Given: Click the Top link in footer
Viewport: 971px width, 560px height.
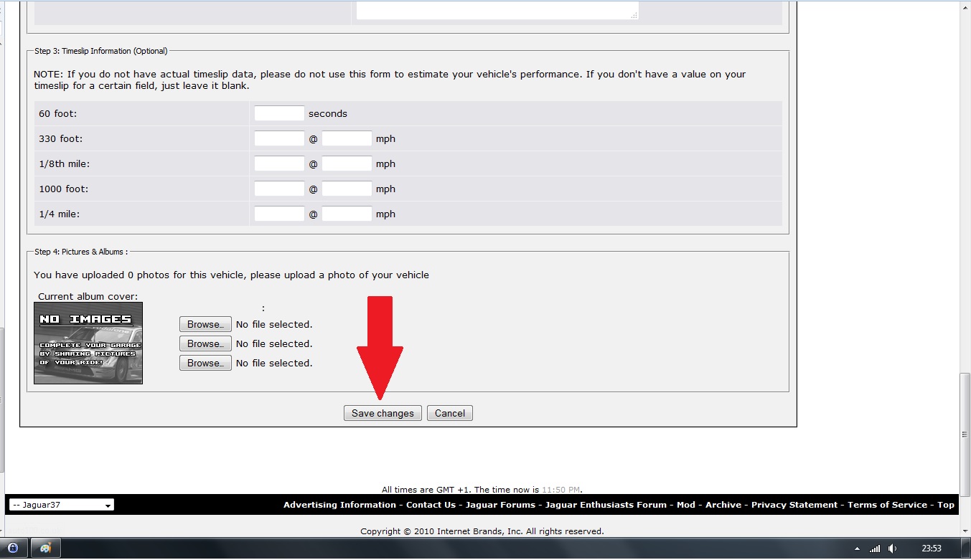Looking at the screenshot, I should (x=946, y=505).
